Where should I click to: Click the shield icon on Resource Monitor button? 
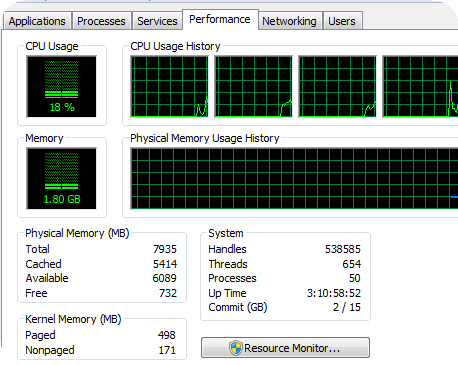[236, 348]
